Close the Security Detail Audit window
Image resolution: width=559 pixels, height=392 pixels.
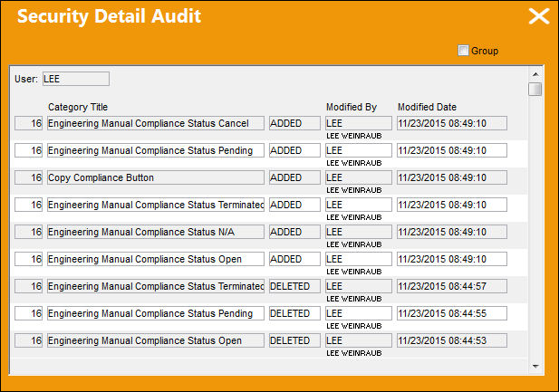539,16
